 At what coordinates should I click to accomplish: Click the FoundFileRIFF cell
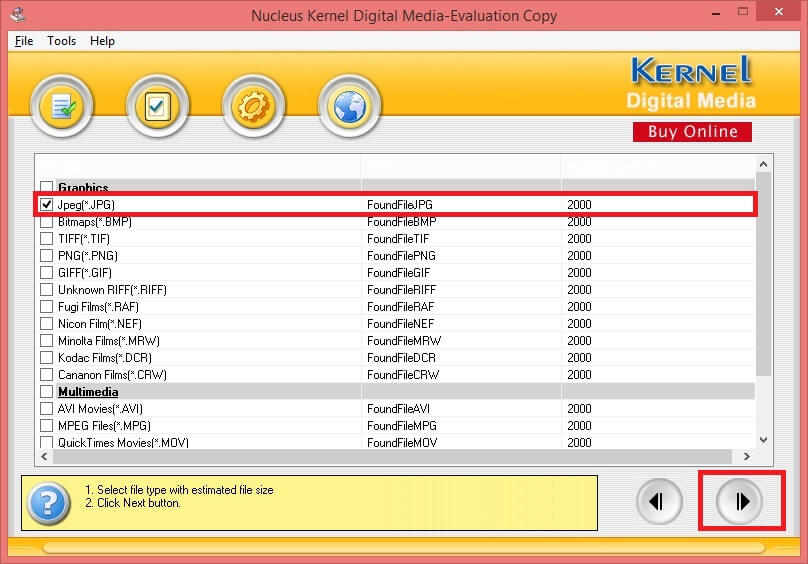[401, 290]
